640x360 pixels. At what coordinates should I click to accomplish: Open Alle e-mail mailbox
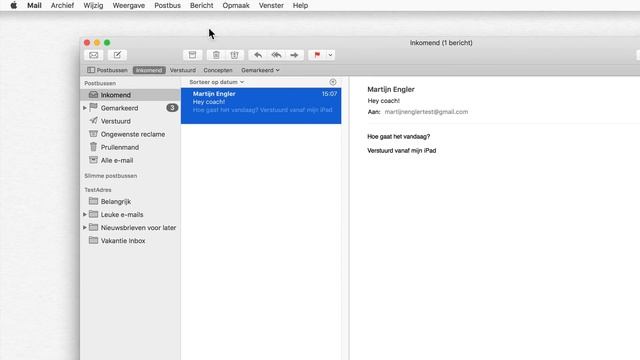coord(130,160)
